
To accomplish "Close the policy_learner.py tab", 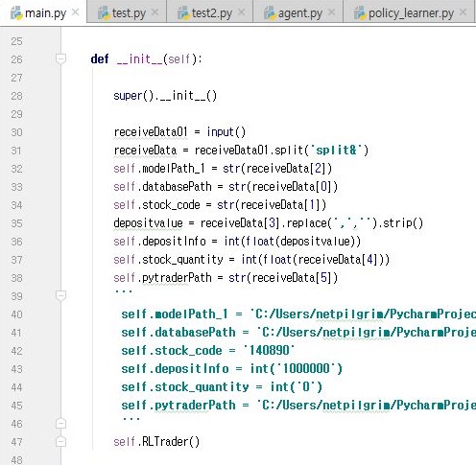I will pos(463,12).
